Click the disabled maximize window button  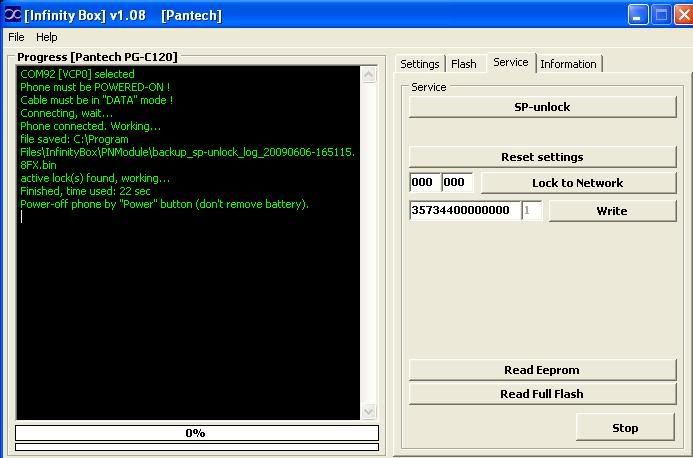coord(662,15)
